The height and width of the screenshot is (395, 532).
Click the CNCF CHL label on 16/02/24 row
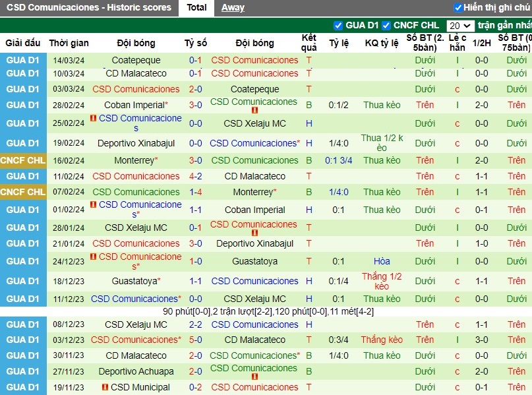click(23, 160)
